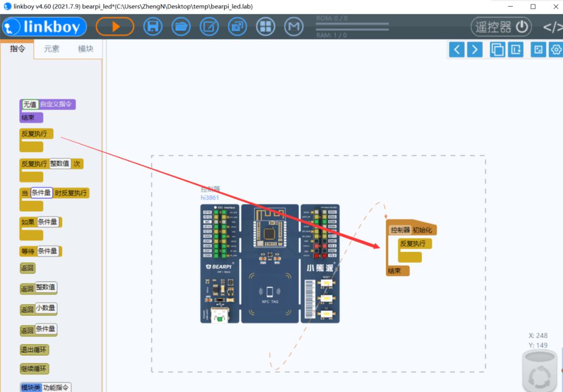Click the 无值 tag on custom instruction
Image resolution: width=563 pixels, height=392 pixels.
pos(30,104)
